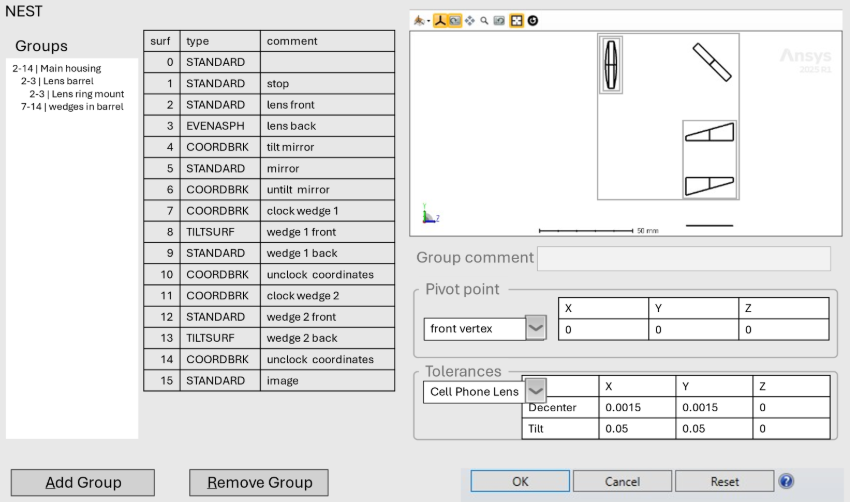Select the pan move arrows icon
The height and width of the screenshot is (502, 850).
(470, 20)
